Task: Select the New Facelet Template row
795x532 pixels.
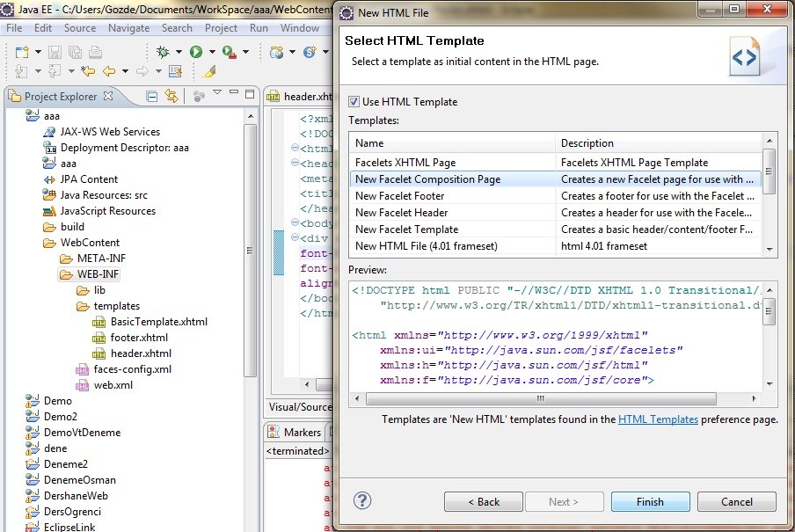Action: (556, 230)
